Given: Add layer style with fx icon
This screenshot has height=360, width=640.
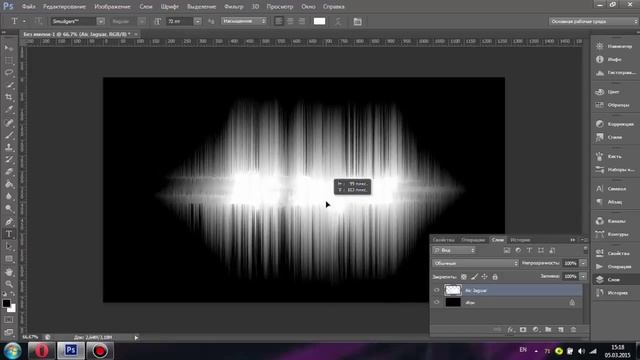Looking at the screenshot, I should 511,329.
